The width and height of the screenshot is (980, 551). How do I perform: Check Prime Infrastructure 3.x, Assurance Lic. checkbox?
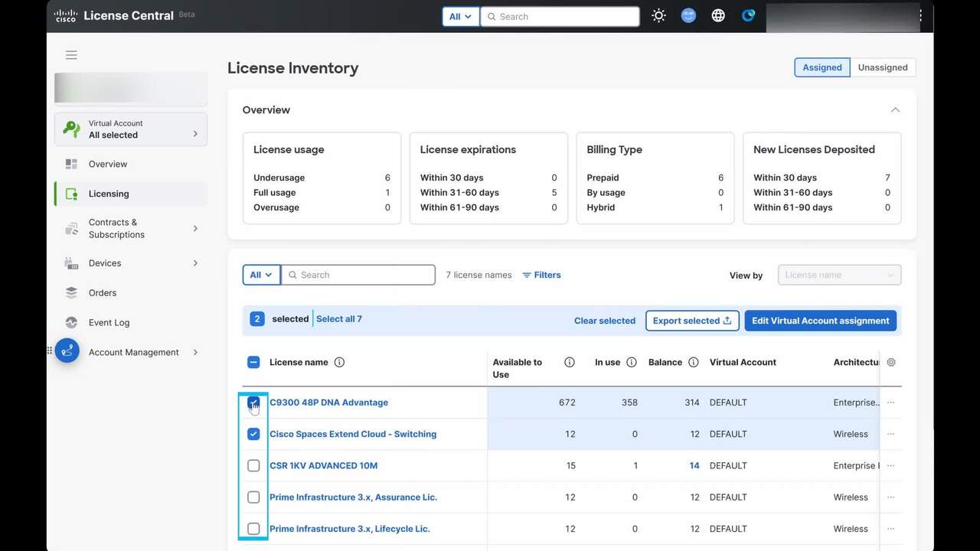coord(253,497)
